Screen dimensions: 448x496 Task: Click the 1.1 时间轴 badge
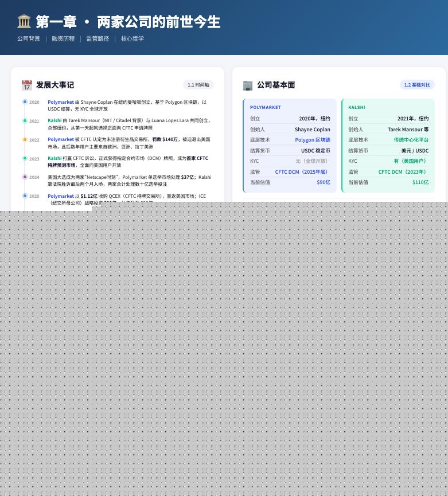pyautogui.click(x=198, y=85)
